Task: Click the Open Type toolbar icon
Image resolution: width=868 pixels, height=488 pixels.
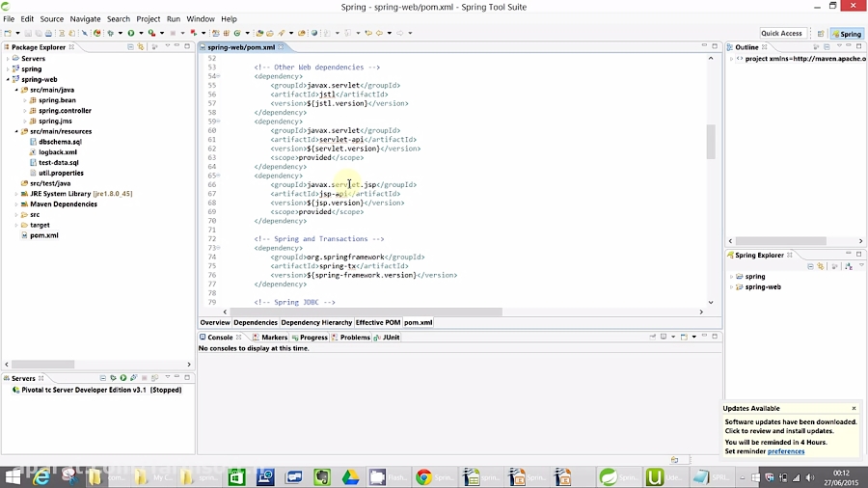Action: 259,33
